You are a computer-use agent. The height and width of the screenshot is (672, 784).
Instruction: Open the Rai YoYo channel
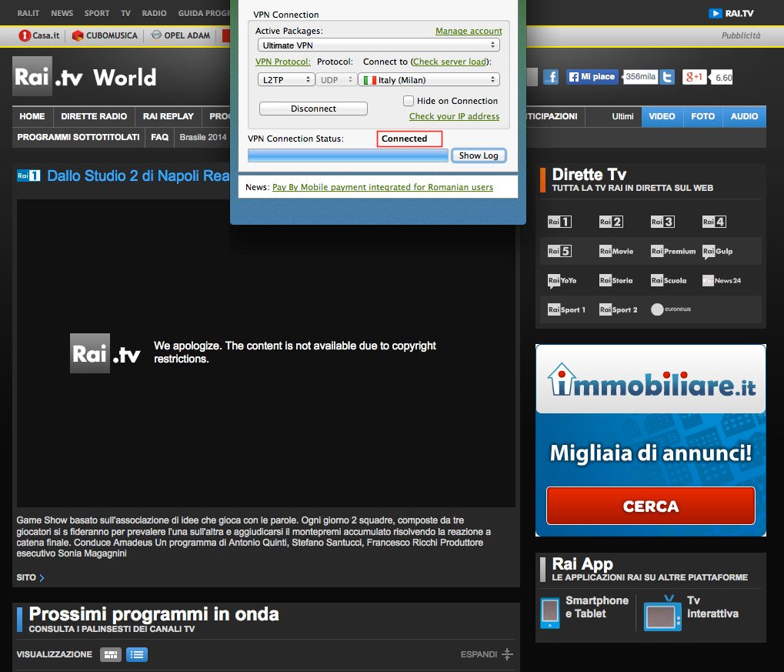tap(562, 281)
